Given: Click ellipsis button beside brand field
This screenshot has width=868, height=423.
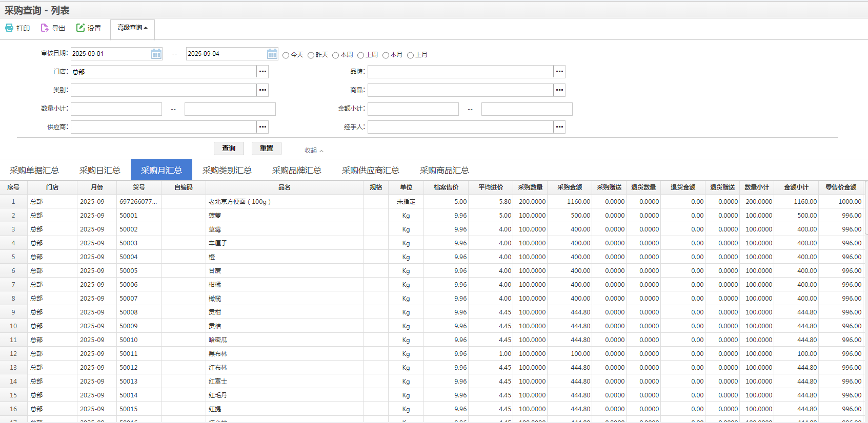Looking at the screenshot, I should (559, 72).
